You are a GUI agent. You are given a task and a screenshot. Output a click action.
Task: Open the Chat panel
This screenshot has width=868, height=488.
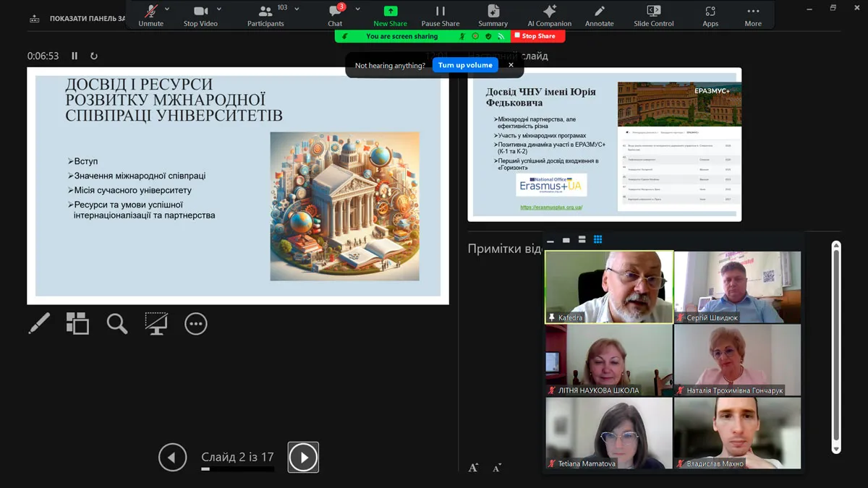click(x=335, y=14)
